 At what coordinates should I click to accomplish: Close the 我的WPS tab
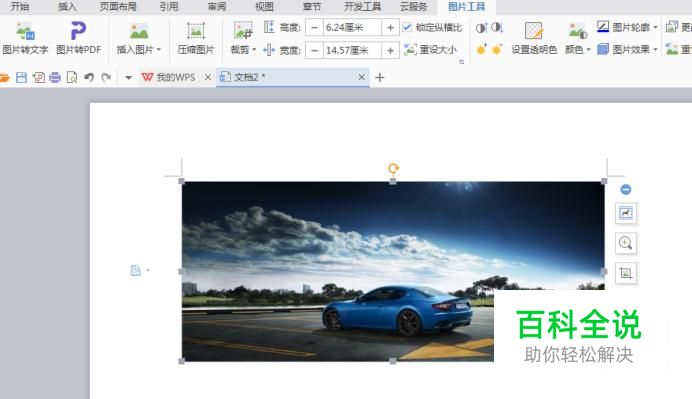pos(208,77)
